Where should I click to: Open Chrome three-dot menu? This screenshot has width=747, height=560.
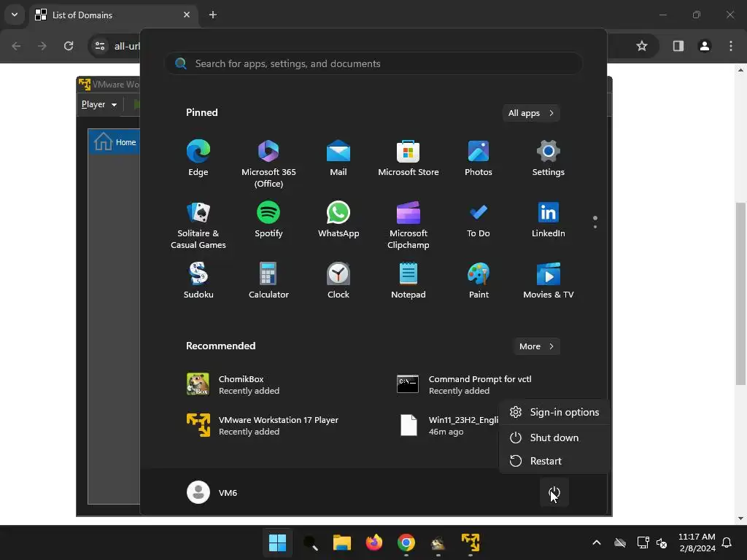[731, 46]
